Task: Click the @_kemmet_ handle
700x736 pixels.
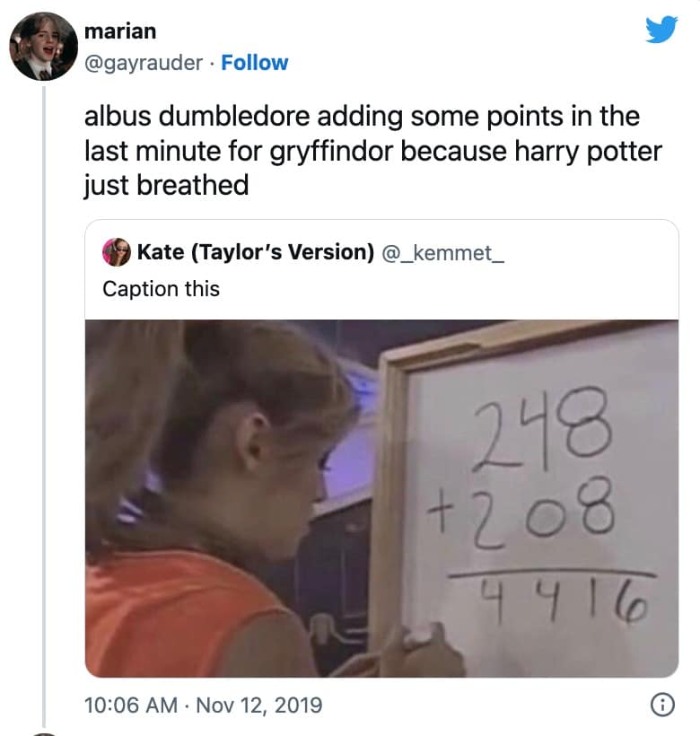Action: 443,253
